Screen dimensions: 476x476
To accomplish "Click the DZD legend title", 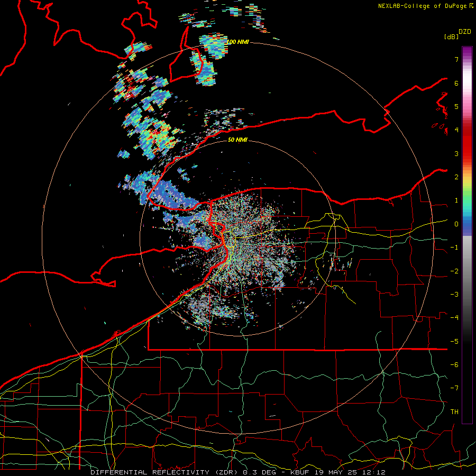I will coord(465,32).
